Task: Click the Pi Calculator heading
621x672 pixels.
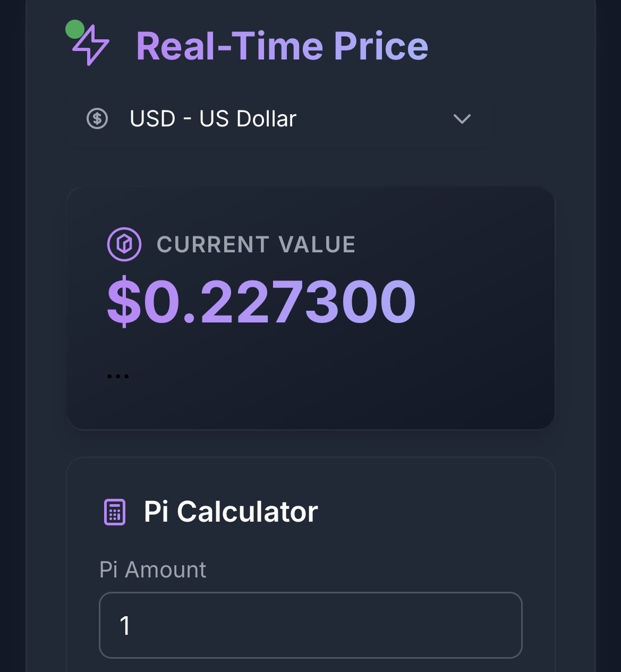Action: [x=231, y=512]
